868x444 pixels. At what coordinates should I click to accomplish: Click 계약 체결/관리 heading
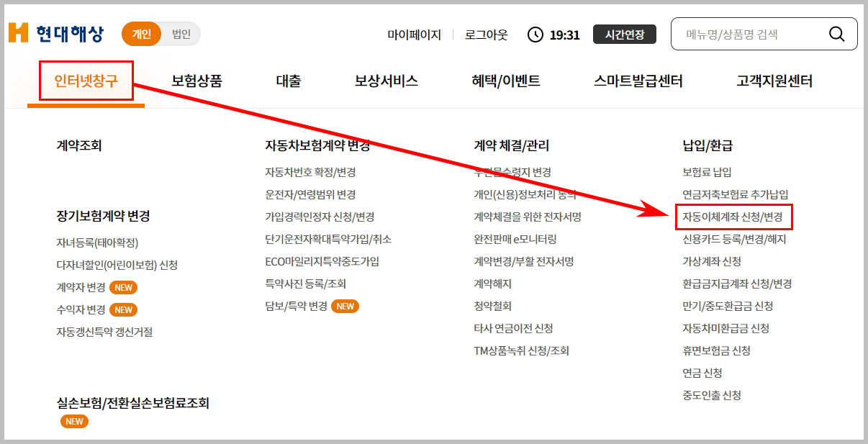coord(511,145)
